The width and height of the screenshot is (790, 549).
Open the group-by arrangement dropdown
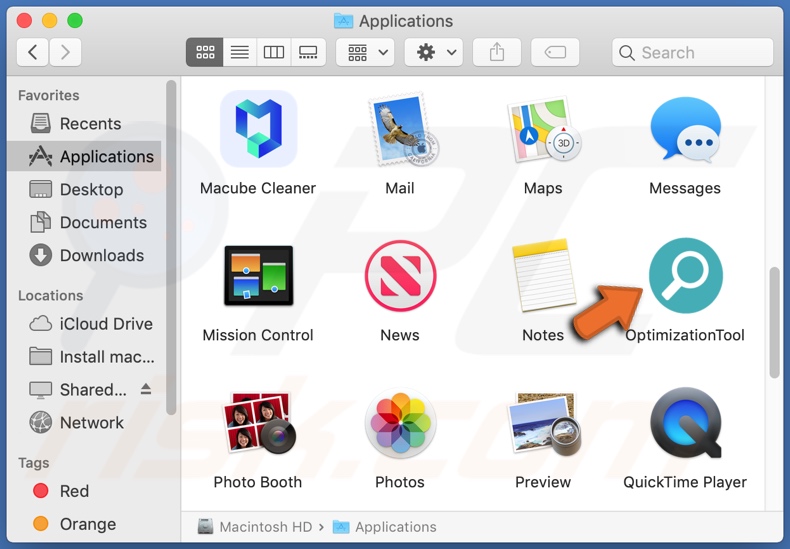click(365, 52)
